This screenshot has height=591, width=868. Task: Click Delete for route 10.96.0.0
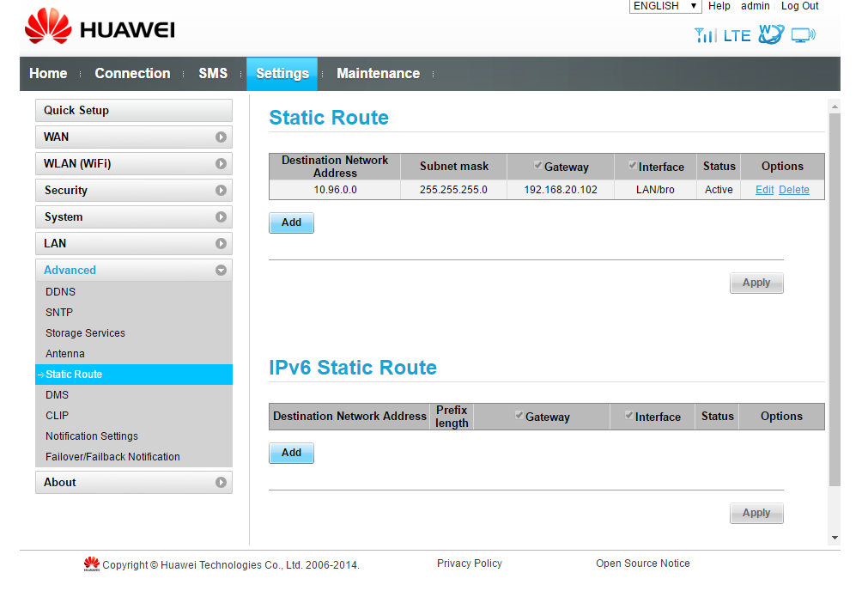point(794,190)
